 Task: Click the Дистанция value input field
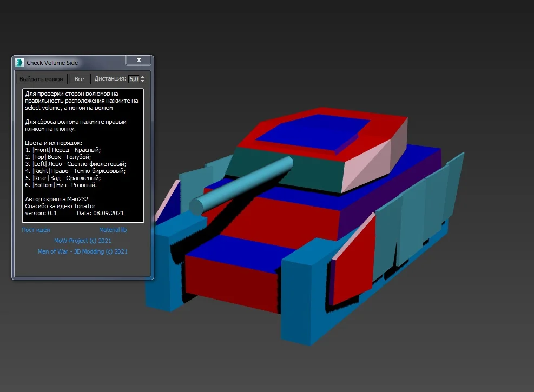pyautogui.click(x=133, y=79)
